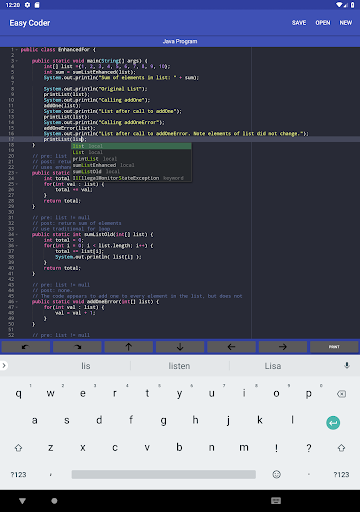The height and width of the screenshot is (512, 360).
Task: Collapse the method fold arrow at line 23
Action: point(17,173)
